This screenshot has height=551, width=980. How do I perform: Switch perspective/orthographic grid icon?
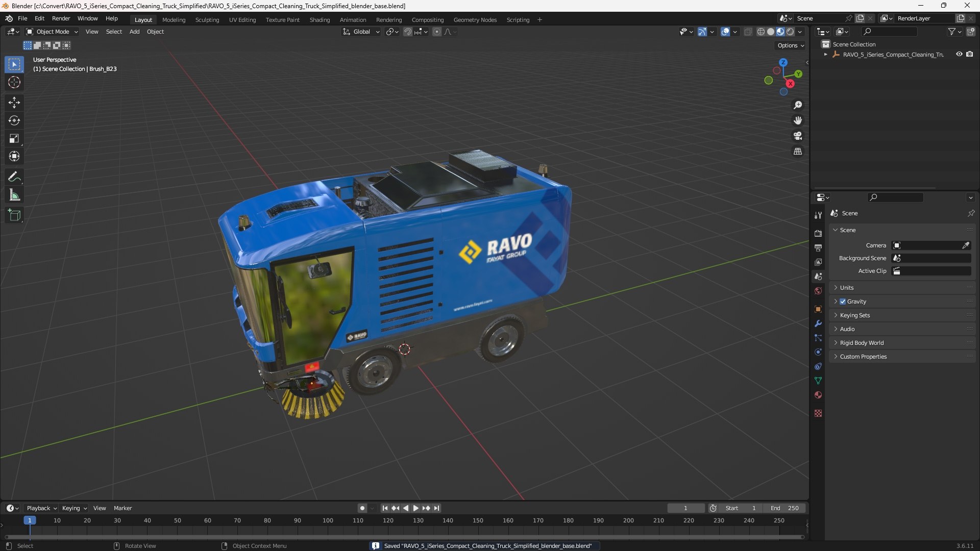(798, 152)
